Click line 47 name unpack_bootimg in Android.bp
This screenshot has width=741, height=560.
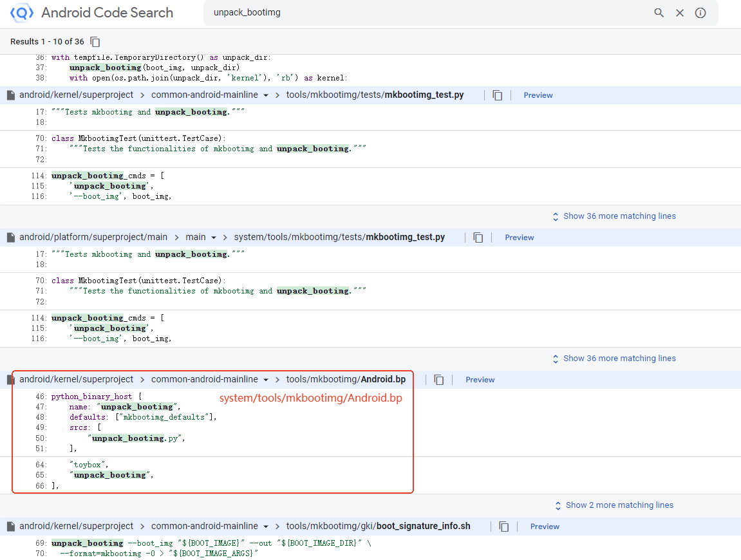click(125, 407)
